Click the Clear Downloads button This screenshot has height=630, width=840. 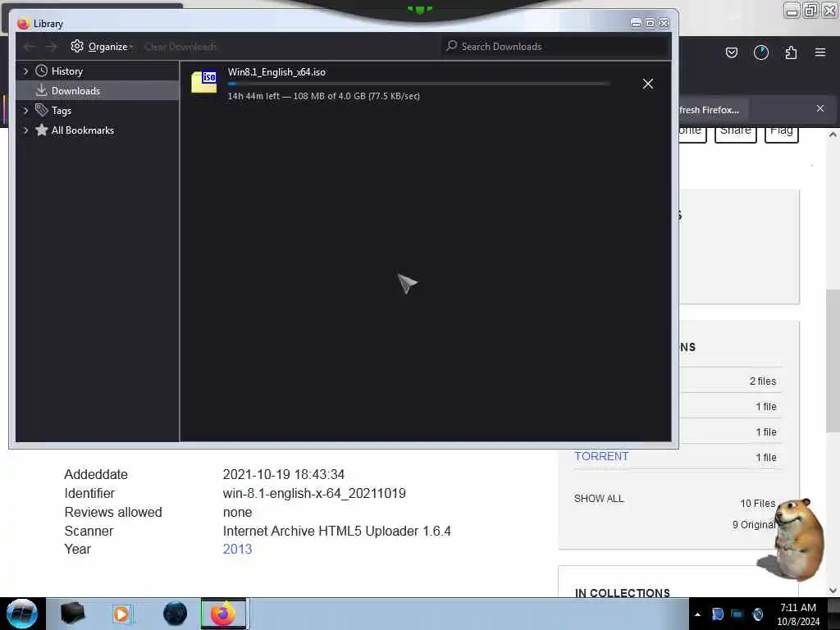click(x=180, y=47)
